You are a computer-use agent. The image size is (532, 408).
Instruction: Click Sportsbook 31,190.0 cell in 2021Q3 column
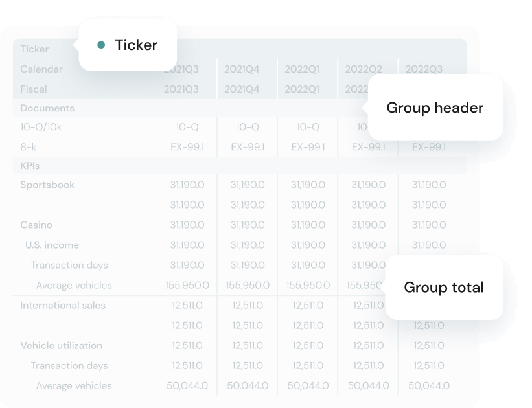[187, 185]
